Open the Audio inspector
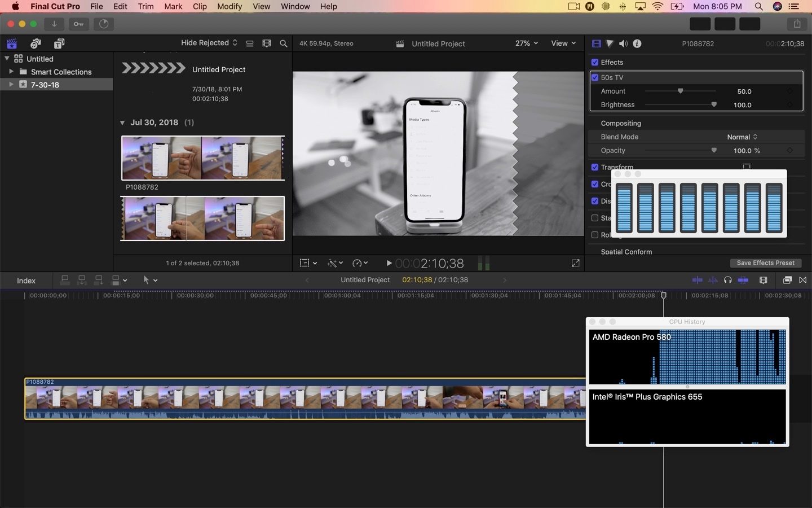Screen dimensions: 812x508 tap(623, 43)
